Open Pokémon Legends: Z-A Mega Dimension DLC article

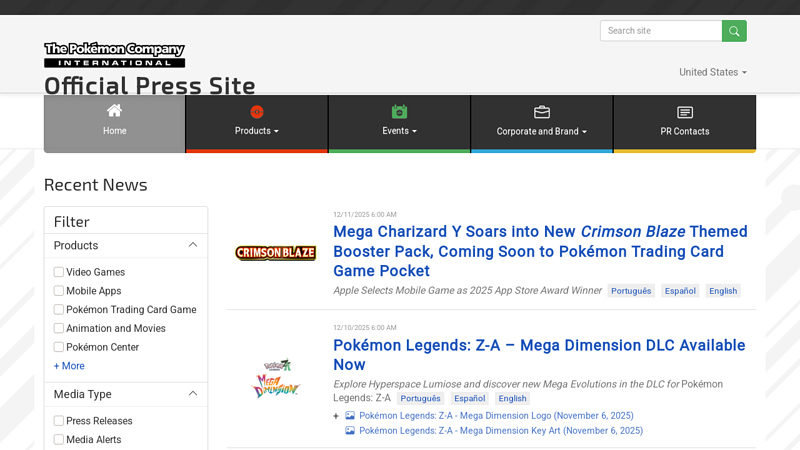[539, 355]
